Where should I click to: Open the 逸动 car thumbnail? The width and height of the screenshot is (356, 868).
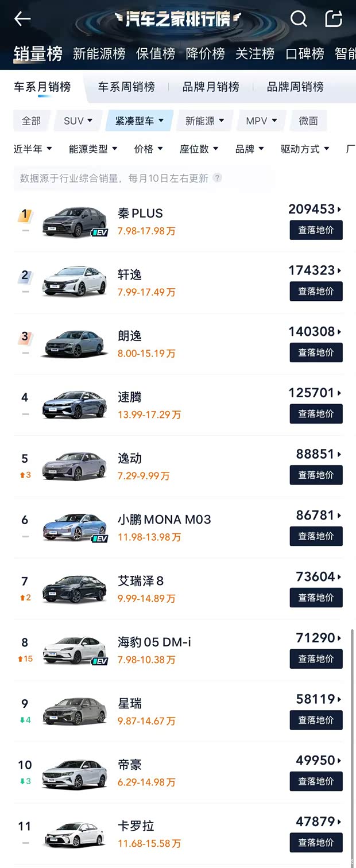pyautogui.click(x=74, y=466)
